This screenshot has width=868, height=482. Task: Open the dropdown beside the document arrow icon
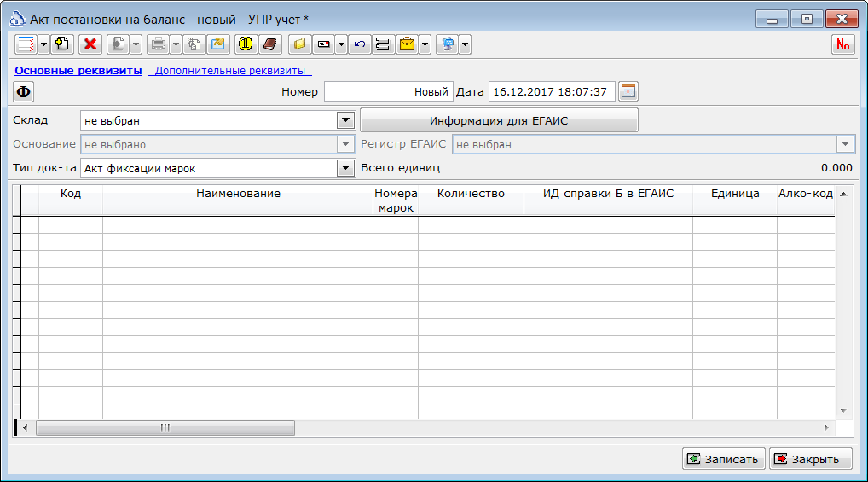tap(136, 44)
